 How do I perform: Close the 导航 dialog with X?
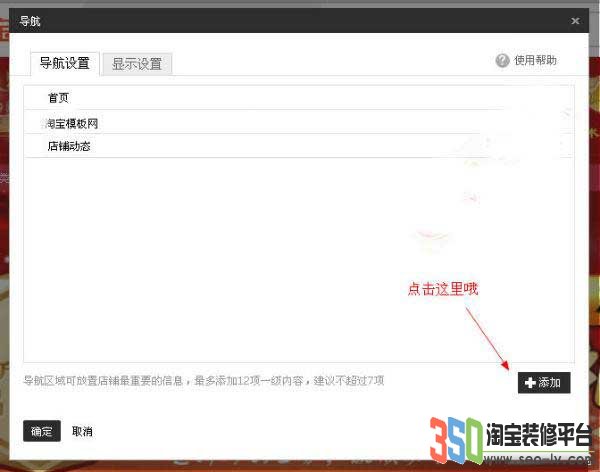click(575, 20)
